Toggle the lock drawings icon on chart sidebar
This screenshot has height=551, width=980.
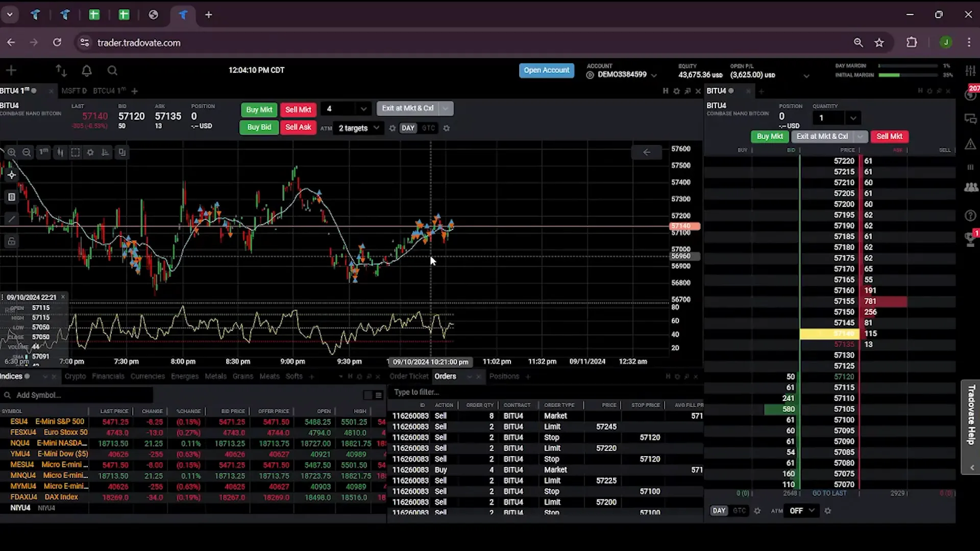[11, 241]
